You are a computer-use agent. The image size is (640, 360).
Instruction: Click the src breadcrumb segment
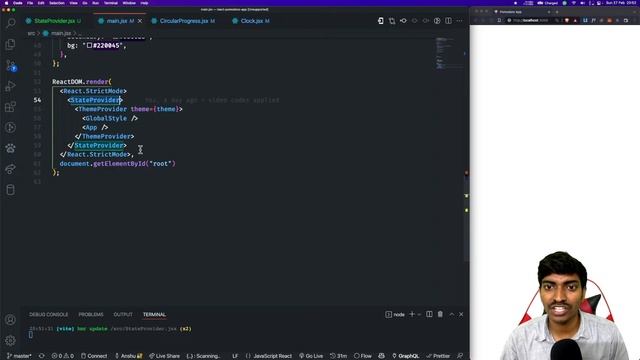(x=31, y=33)
